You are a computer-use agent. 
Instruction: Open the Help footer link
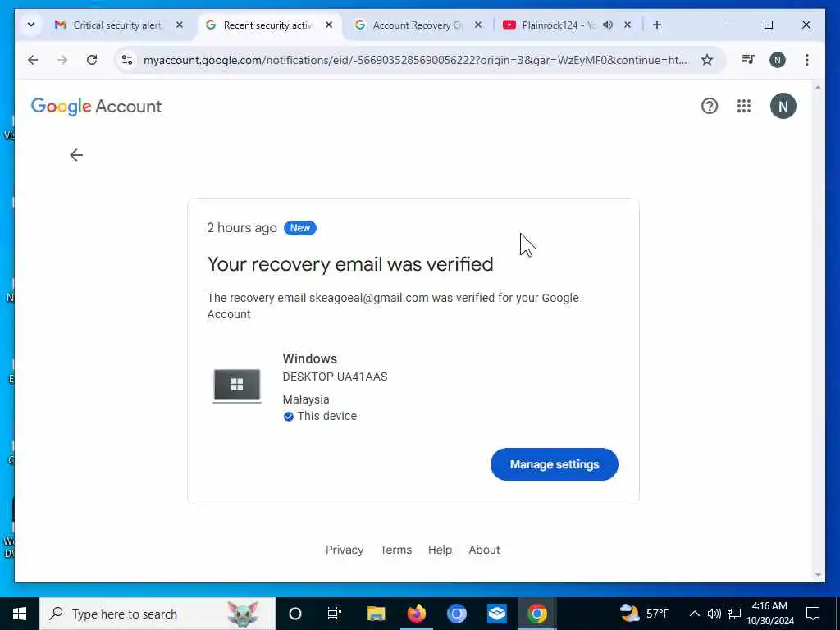coord(440,550)
